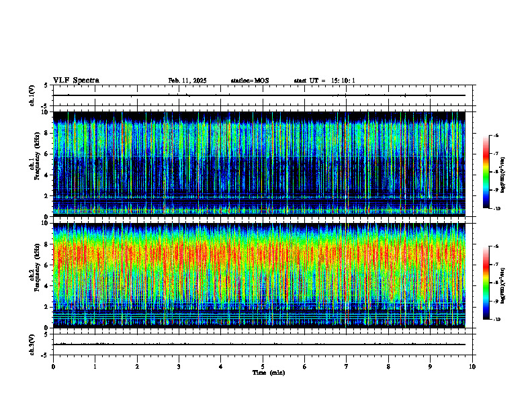
Task: Click the ch.2 spectrogram panel
Action: pos(259,275)
